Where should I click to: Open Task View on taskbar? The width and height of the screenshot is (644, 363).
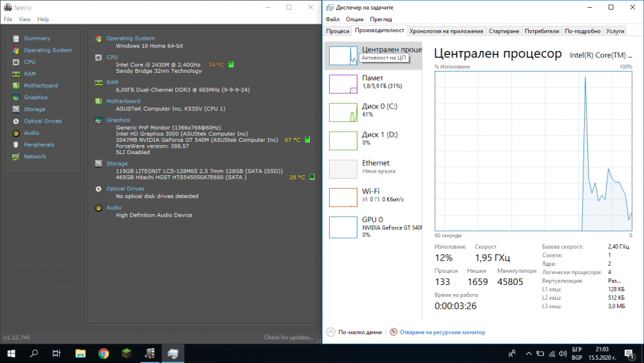pos(57,353)
